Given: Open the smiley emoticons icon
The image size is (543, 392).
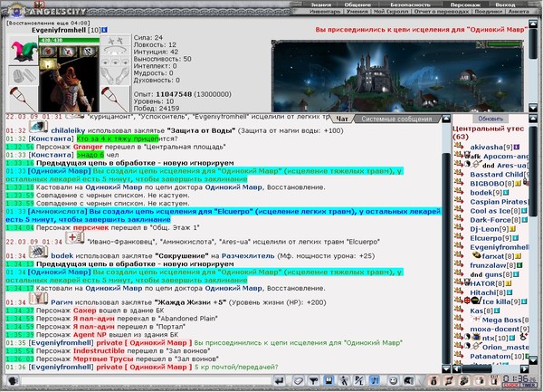Looking at the screenshot, I should (x=393, y=381).
